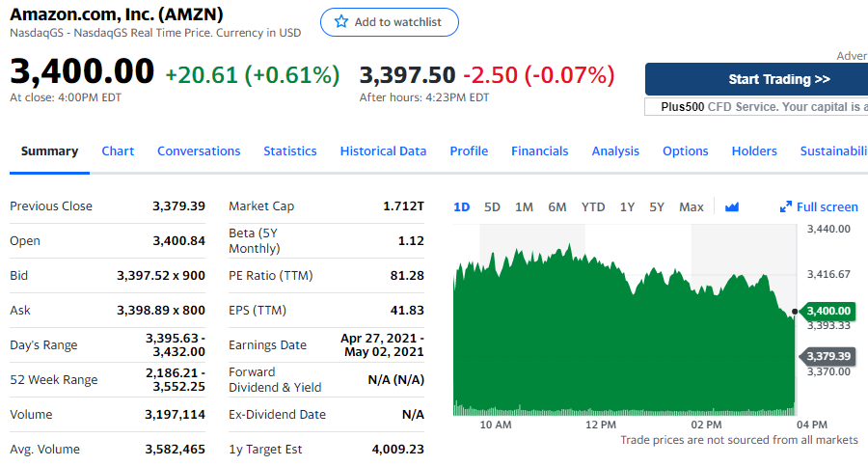Add AMZN to watchlist
868x466 pixels.
click(x=390, y=22)
